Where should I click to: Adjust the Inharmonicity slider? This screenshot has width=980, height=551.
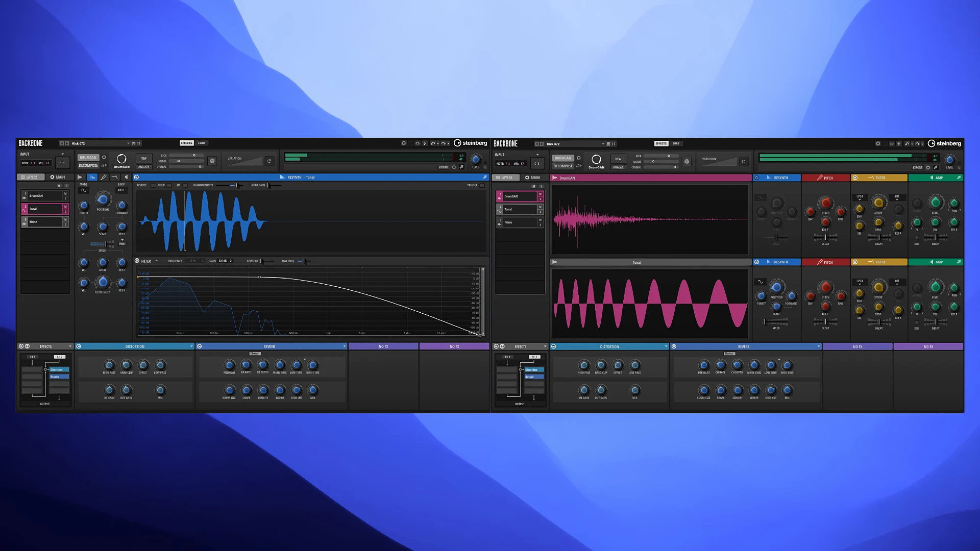pos(236,185)
